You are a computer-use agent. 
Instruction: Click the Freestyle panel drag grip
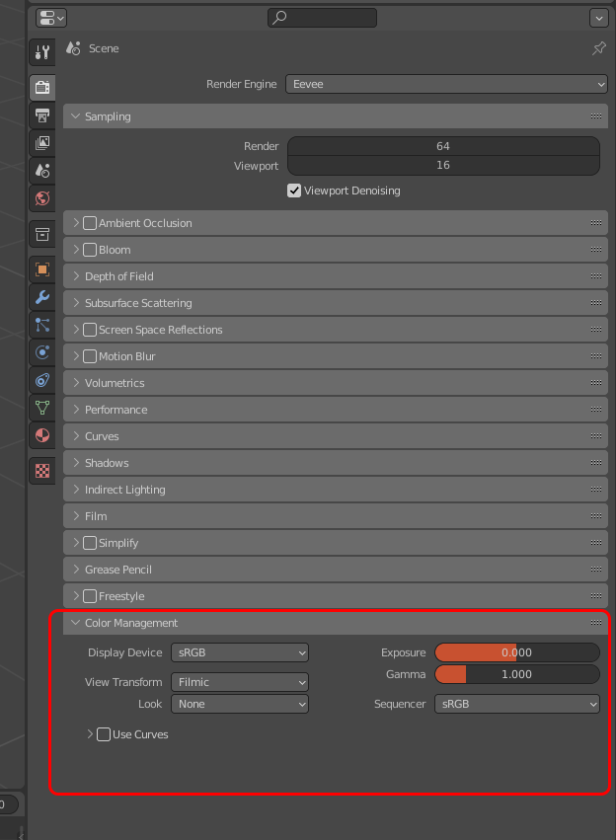(596, 596)
